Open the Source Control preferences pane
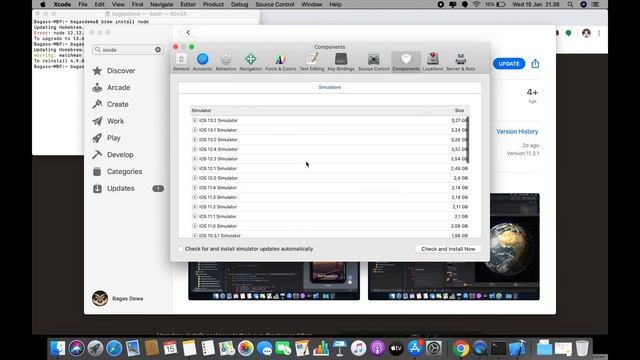Image resolution: width=640 pixels, height=360 pixels. 373,62
